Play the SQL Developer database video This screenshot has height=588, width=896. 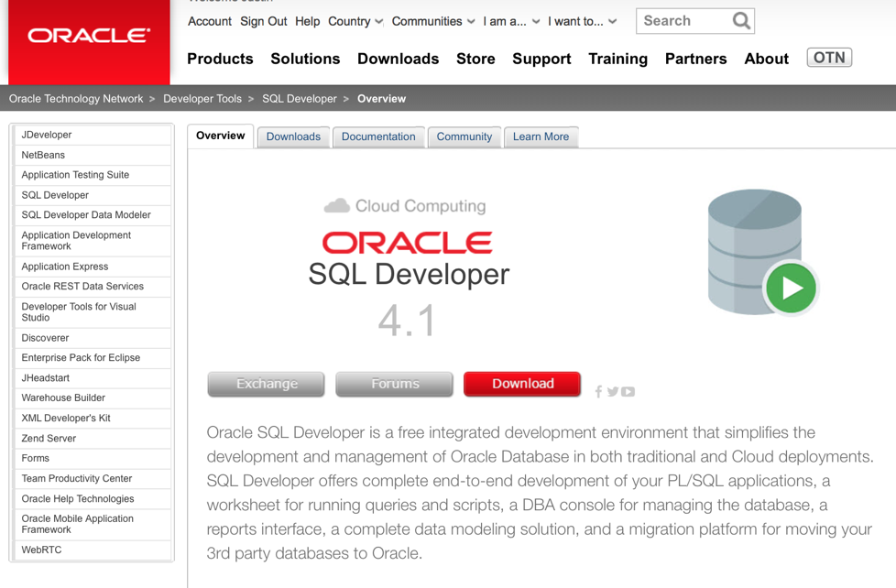[x=792, y=288]
